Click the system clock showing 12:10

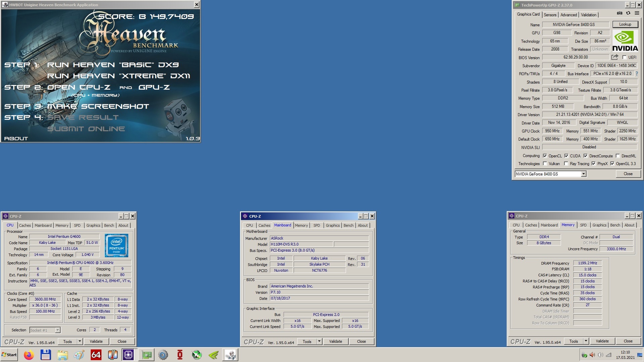625,355
